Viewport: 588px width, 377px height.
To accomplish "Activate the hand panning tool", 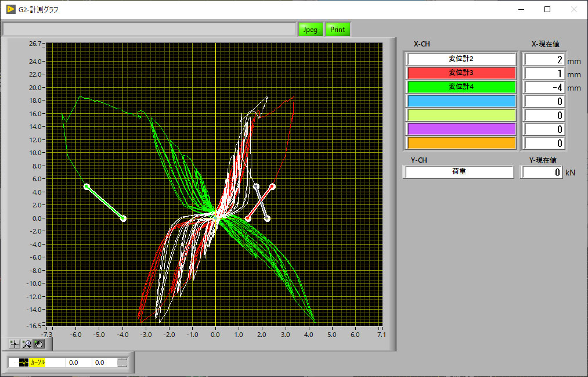I will [39, 344].
